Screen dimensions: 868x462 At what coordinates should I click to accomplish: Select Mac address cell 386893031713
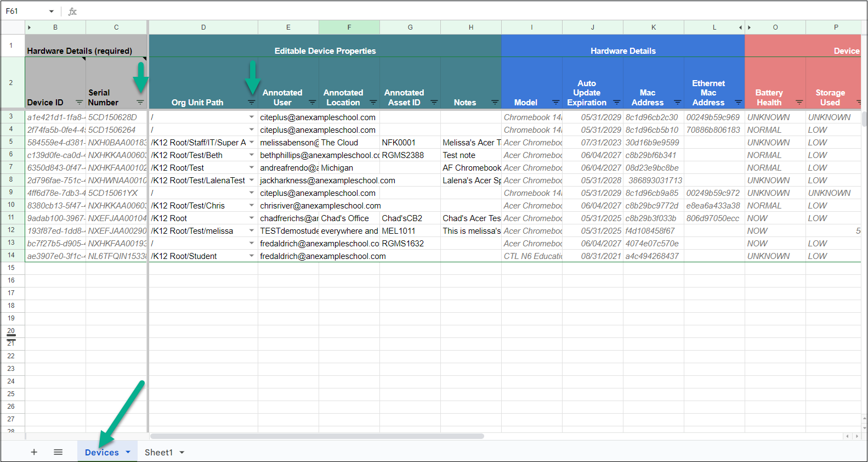tap(654, 180)
